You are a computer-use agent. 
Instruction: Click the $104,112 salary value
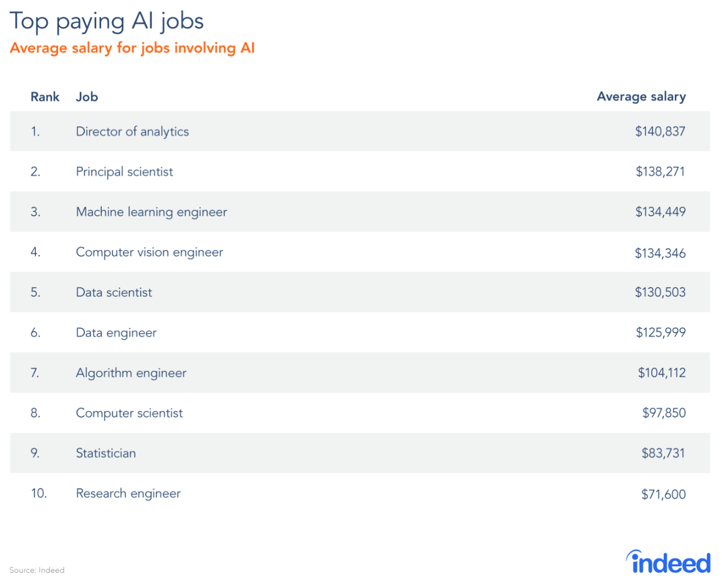(662, 373)
